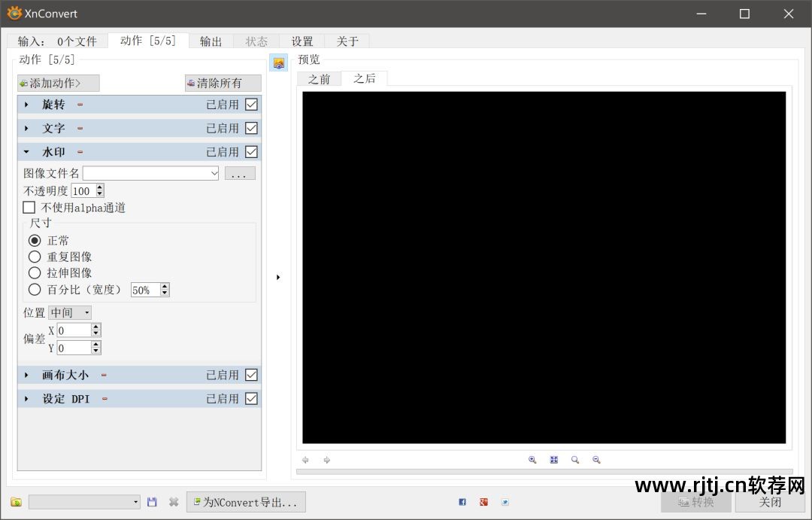812x520 pixels.
Task: Open the 位置 dropdown showing 中间
Action: click(71, 312)
